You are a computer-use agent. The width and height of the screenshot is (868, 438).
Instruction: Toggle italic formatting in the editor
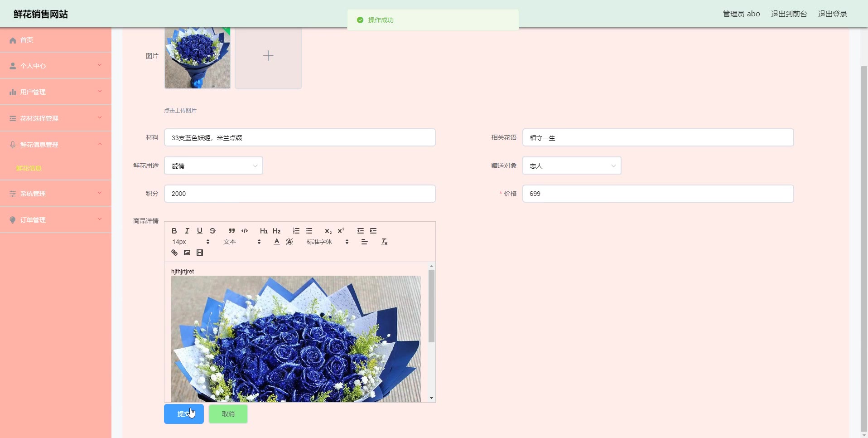(x=187, y=231)
